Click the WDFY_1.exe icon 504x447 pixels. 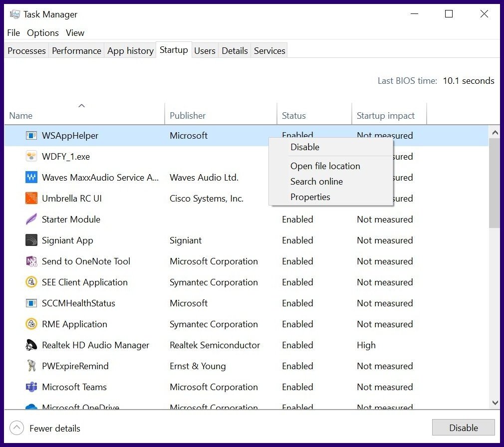coord(31,157)
